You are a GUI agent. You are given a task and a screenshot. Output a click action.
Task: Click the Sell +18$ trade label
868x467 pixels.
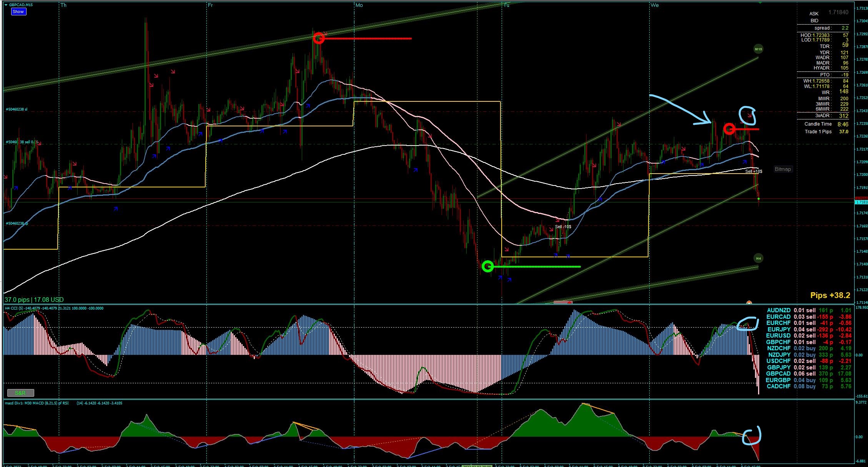tap(753, 171)
